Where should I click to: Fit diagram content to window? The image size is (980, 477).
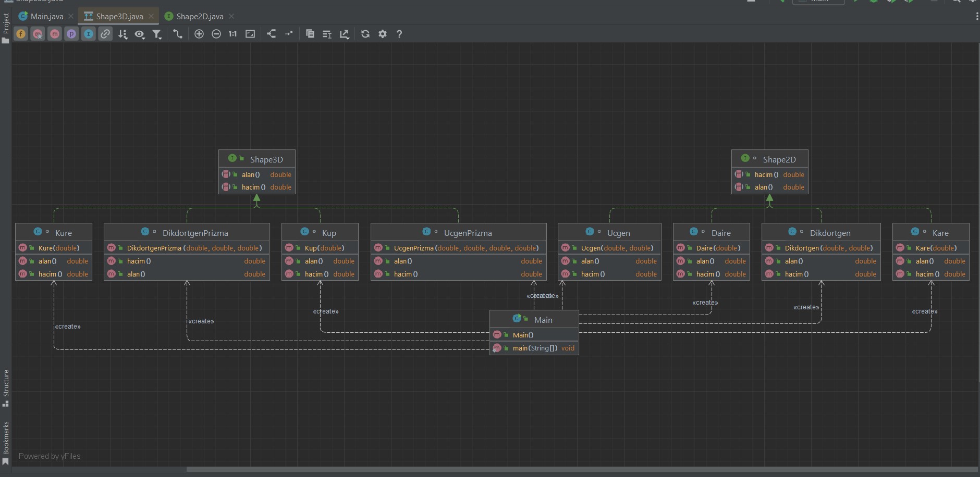250,34
